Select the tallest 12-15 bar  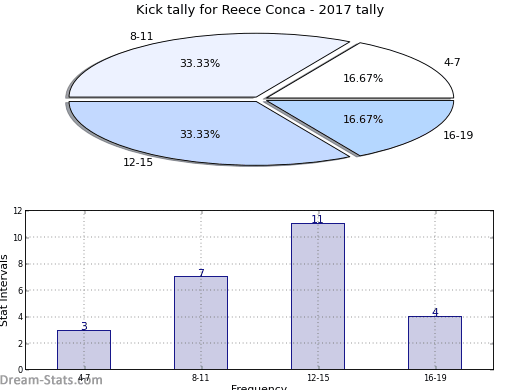[318, 296]
